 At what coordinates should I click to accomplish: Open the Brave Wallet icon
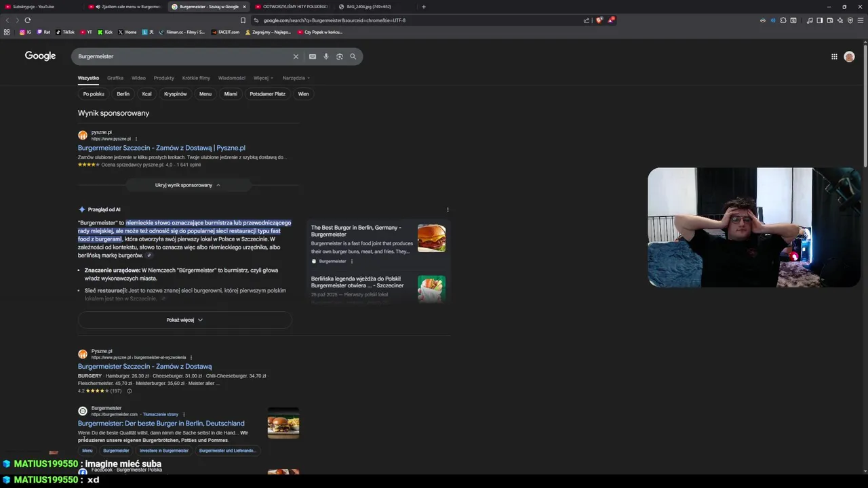(x=830, y=20)
